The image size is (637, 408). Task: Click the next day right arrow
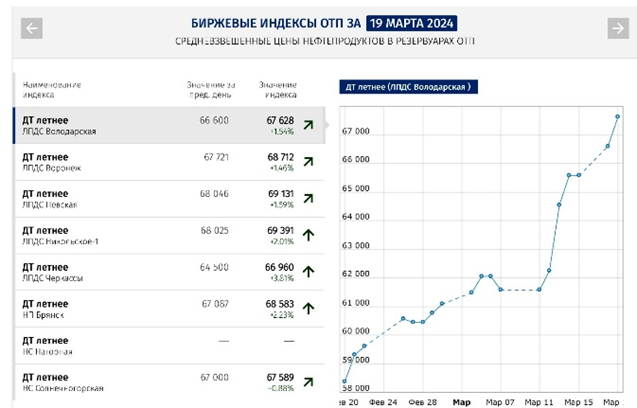pyautogui.click(x=617, y=28)
